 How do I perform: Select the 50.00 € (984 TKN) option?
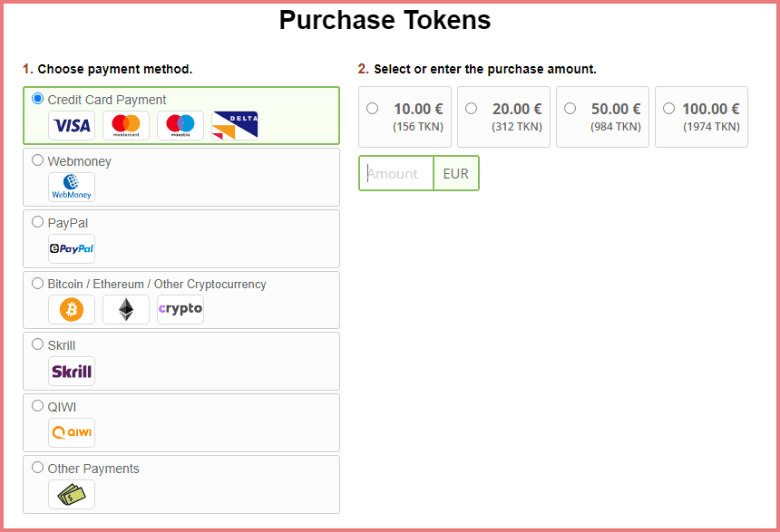(x=570, y=109)
